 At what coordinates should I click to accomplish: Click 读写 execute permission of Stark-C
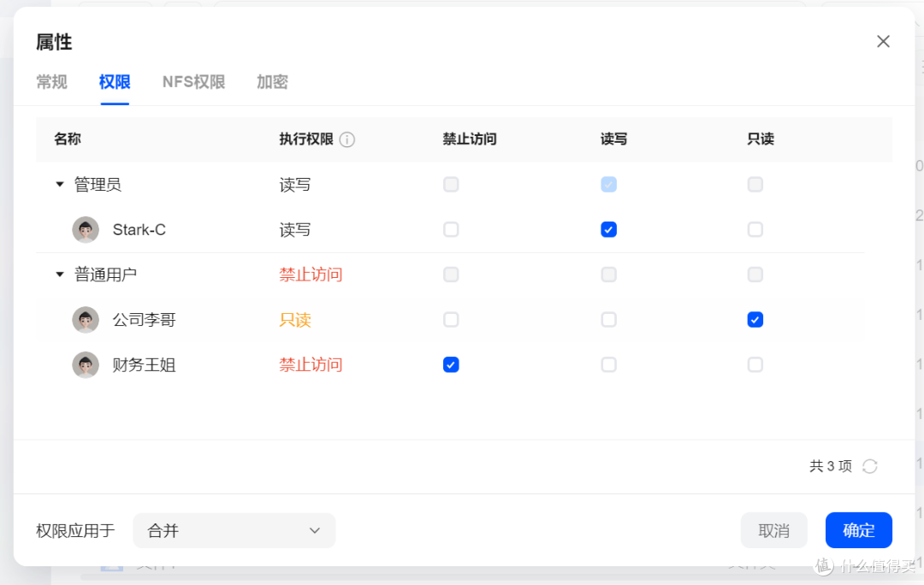[x=295, y=230]
